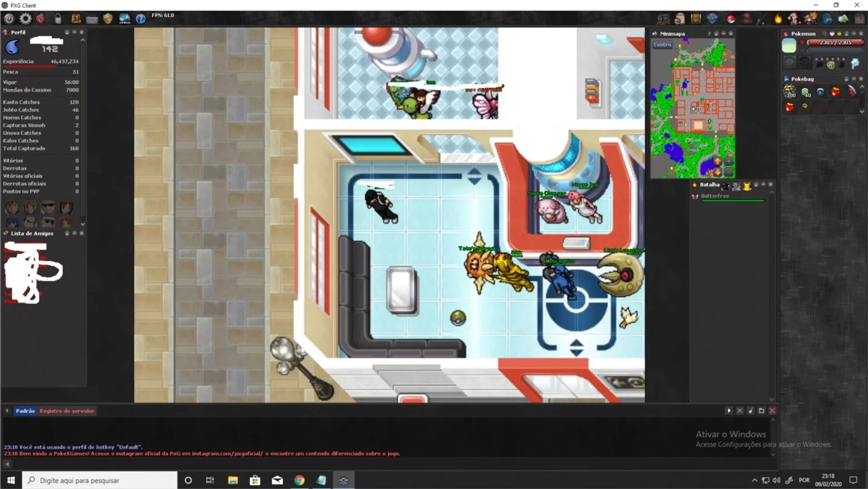The width and height of the screenshot is (868, 489).
Task: Collapse the Batalha panel
Action: [763, 184]
